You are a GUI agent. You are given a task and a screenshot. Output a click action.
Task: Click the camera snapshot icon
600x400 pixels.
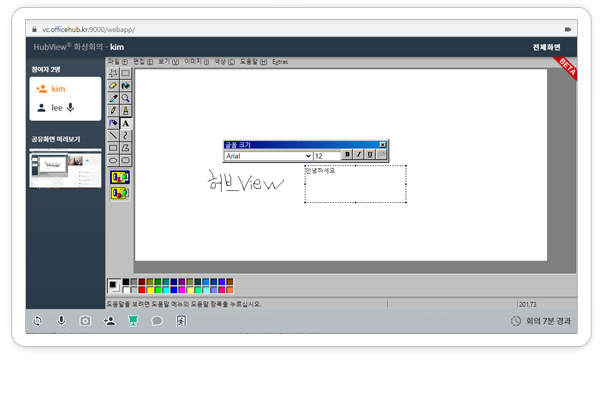[x=85, y=321]
